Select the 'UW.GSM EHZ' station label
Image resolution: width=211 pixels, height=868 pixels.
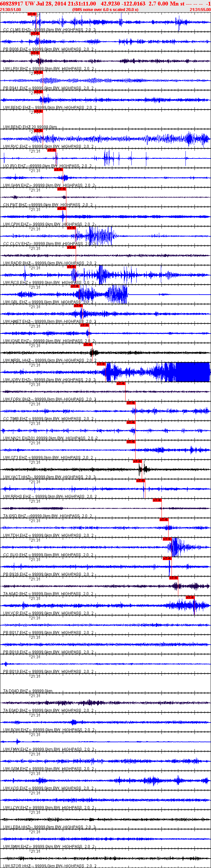16,769
